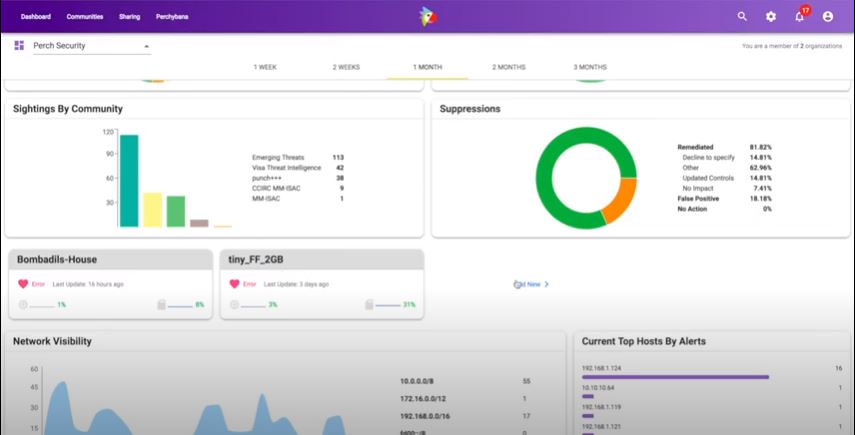Click the member of 2 organizations notice

tap(792, 46)
